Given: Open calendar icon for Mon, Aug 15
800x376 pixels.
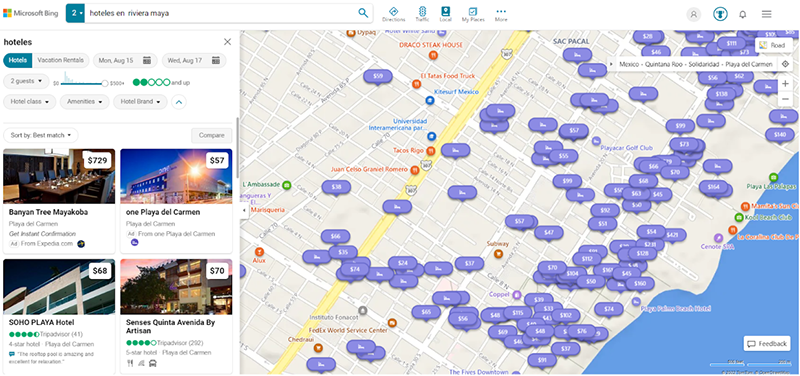Looking at the screenshot, I should coord(147,60).
